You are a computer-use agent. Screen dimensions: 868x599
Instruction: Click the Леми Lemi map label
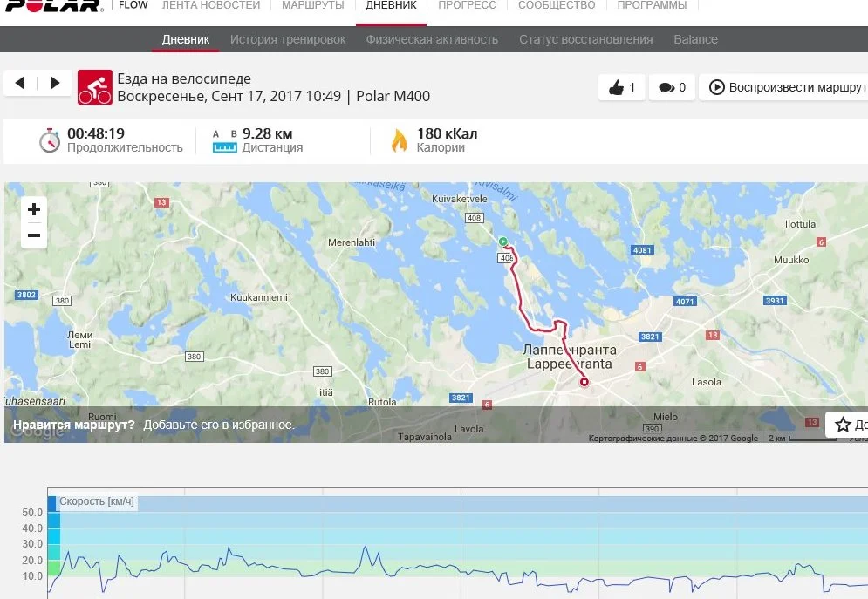coord(79,339)
